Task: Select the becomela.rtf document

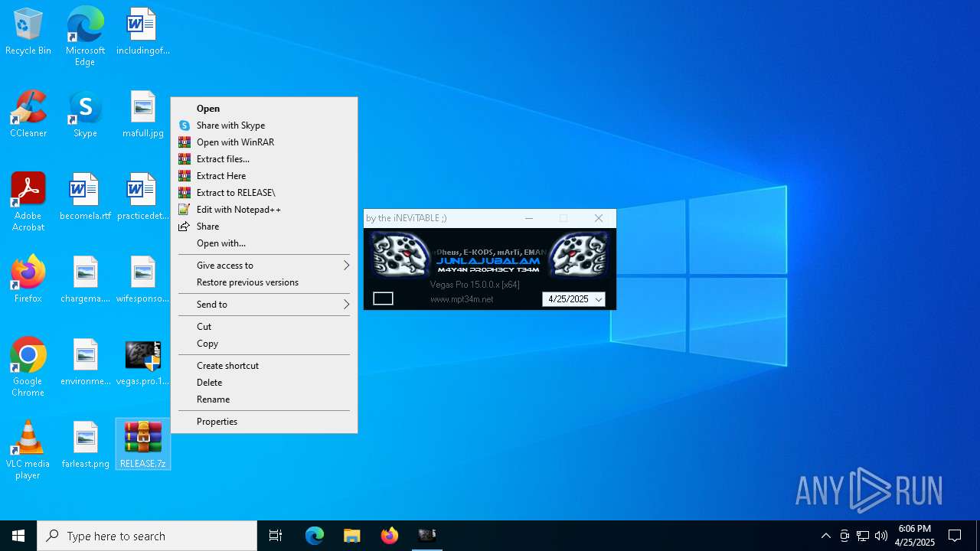Action: [x=85, y=197]
